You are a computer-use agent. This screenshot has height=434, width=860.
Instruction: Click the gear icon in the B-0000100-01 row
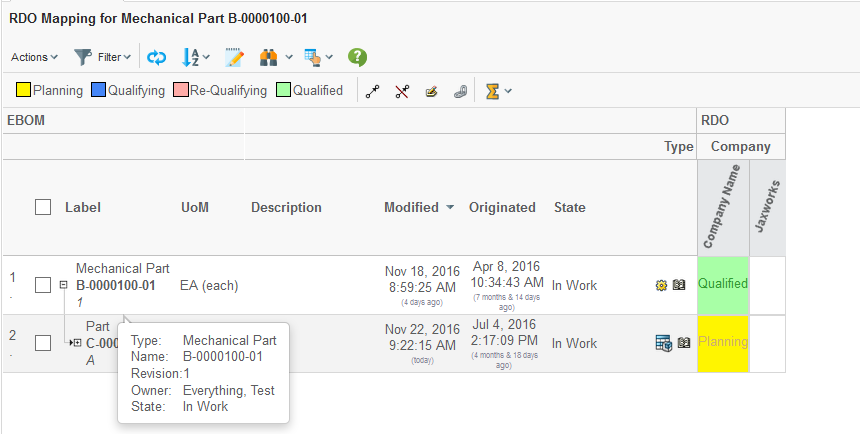pos(661,285)
